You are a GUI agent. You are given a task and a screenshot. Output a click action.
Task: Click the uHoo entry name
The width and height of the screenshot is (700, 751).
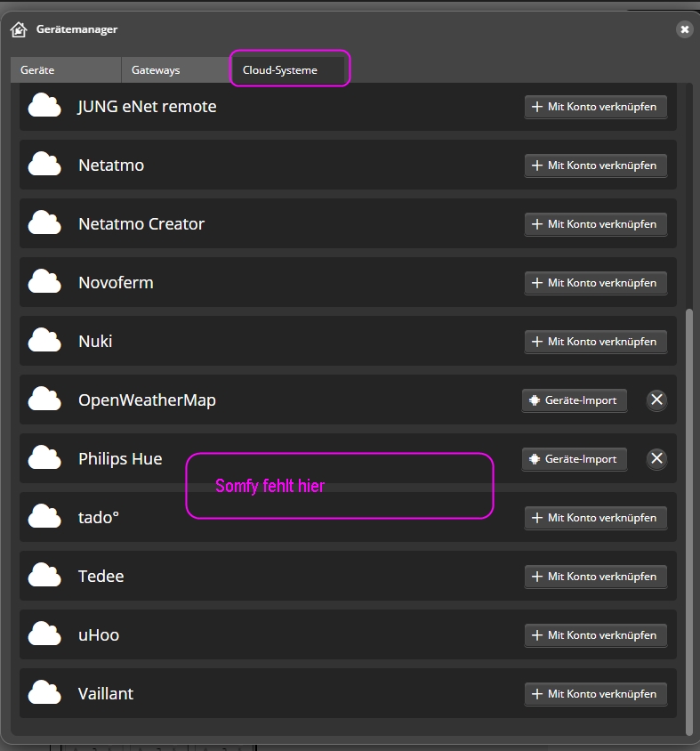(x=99, y=635)
